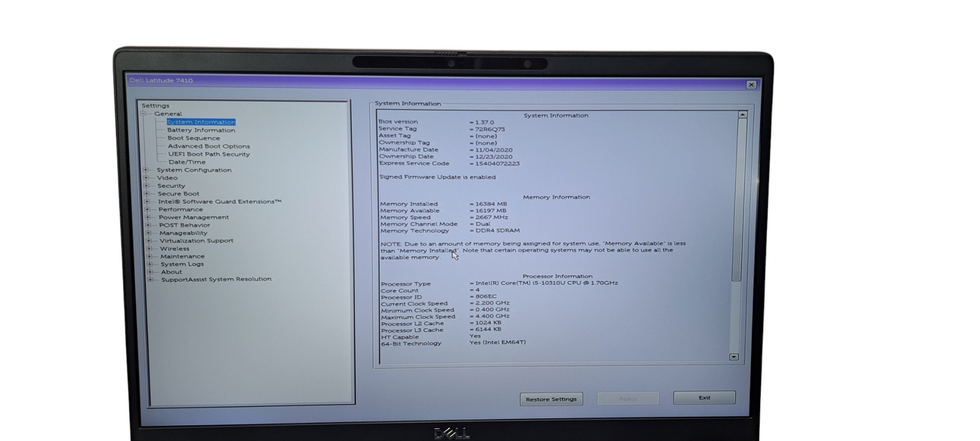The height and width of the screenshot is (441, 980).
Task: Expand Intel Software Guard Extensions
Action: pos(148,201)
